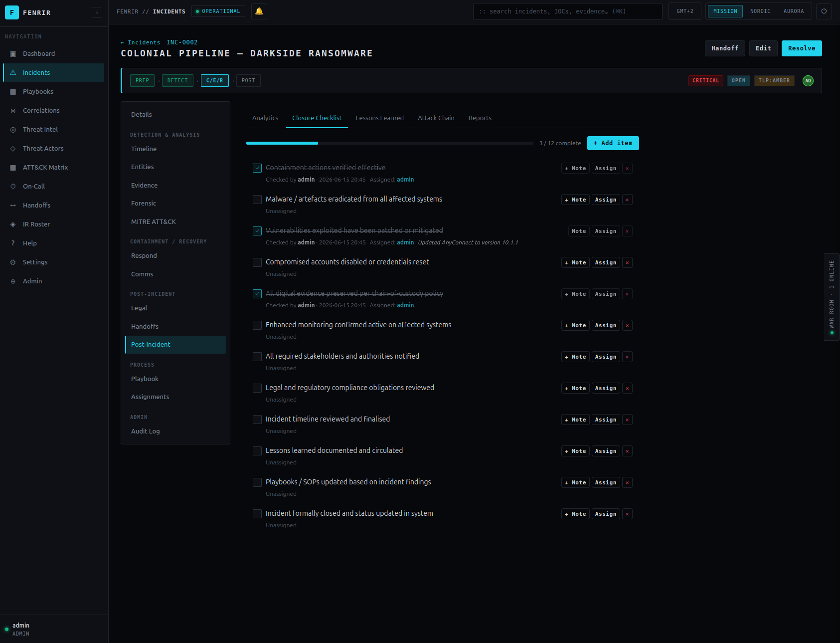Open the Attack Chain tab

pos(436,118)
